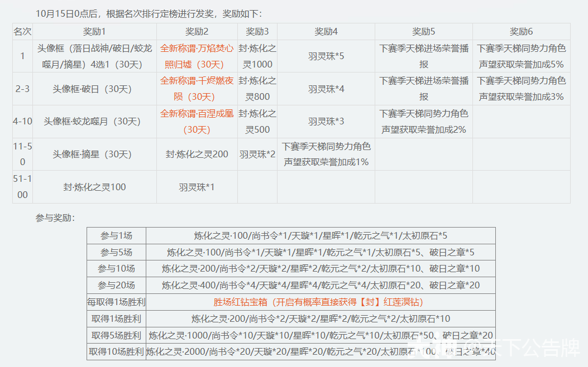
Task: Select the 羽灵珠*5 reward cell
Action: point(326,56)
